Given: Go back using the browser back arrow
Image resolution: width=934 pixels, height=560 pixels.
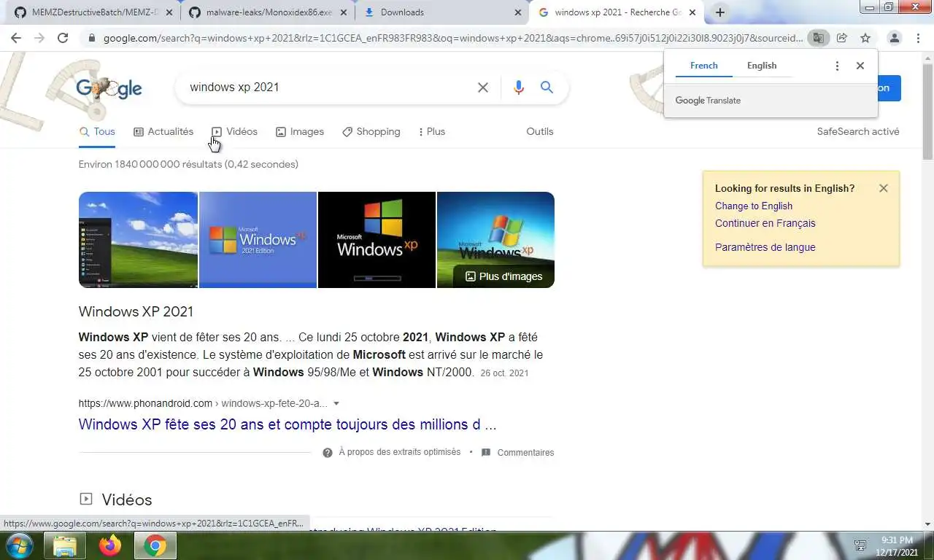Looking at the screenshot, I should pos(16,38).
